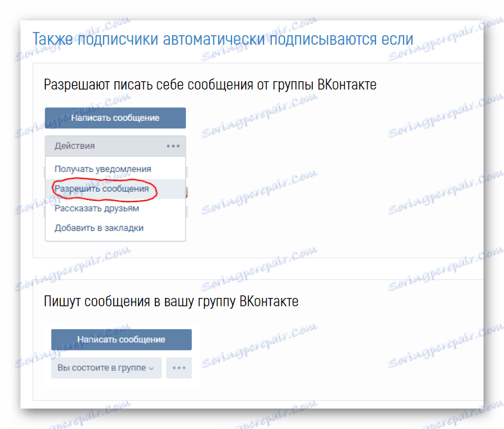
Task: Open the 'Действия' dropdown header
Action: pyautogui.click(x=115, y=146)
